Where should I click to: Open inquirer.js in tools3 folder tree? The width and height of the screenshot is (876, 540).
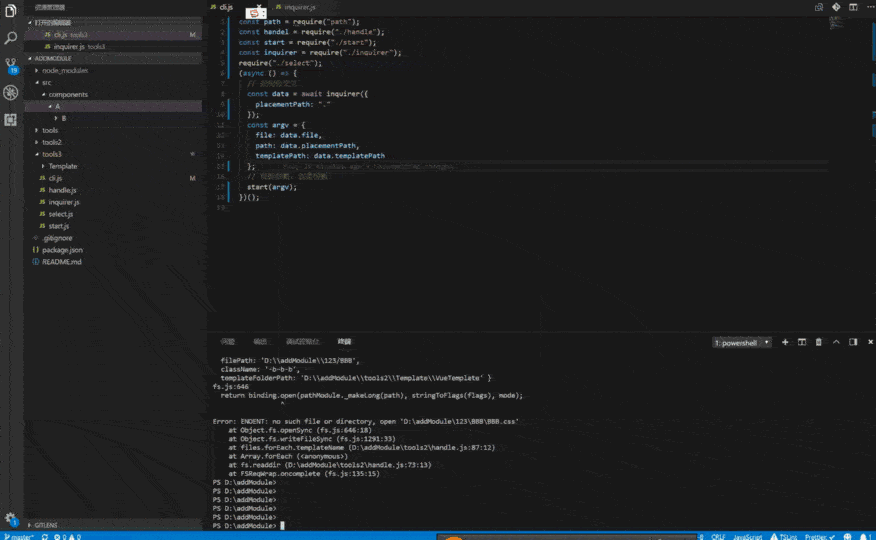coord(113,202)
